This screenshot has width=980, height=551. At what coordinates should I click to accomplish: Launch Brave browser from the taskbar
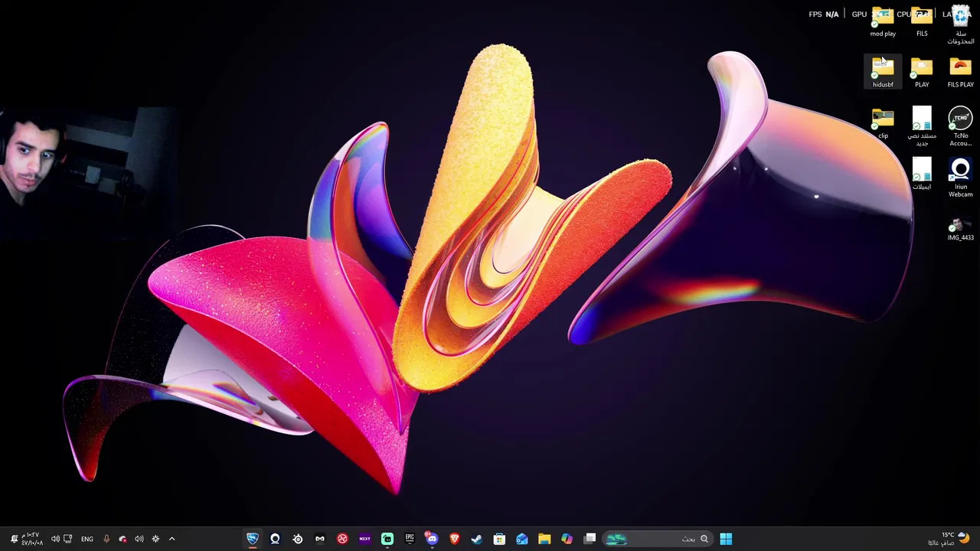455,539
